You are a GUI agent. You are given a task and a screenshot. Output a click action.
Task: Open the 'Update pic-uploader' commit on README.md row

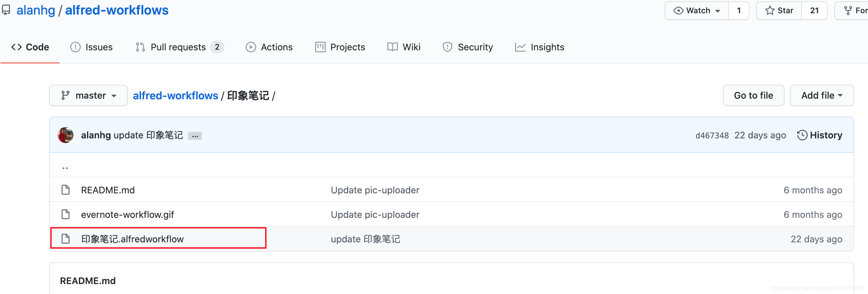(x=375, y=190)
